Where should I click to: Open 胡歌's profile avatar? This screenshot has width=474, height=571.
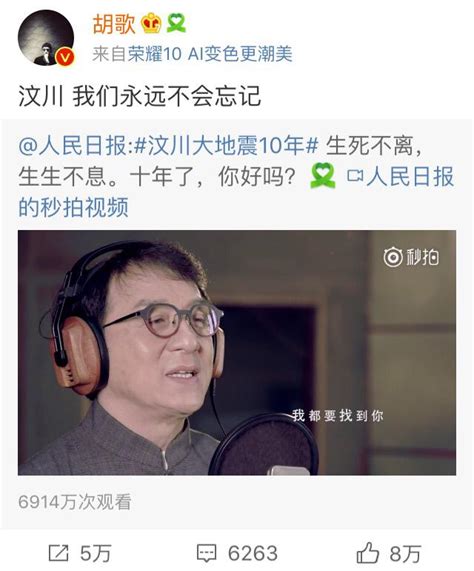coord(46,38)
